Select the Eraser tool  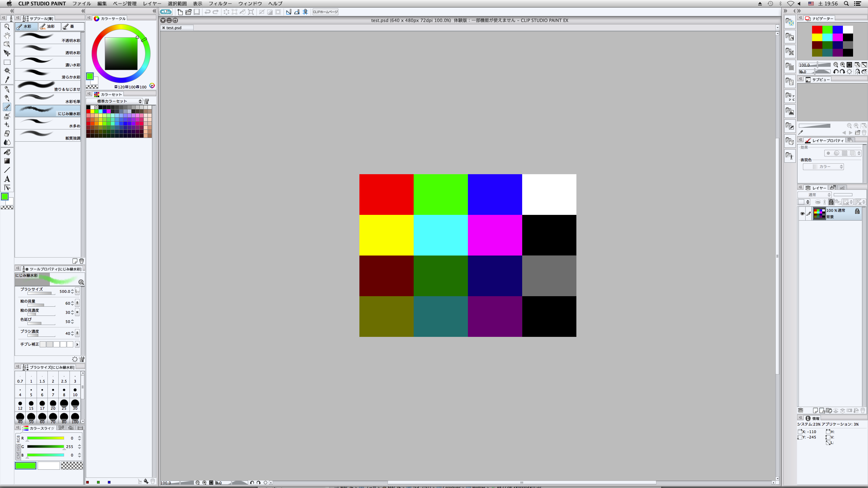point(7,134)
